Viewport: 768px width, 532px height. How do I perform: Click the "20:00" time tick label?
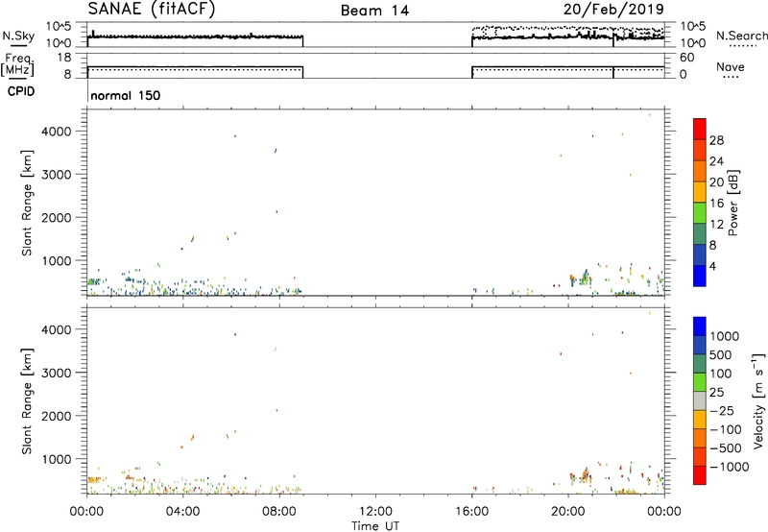(x=567, y=512)
